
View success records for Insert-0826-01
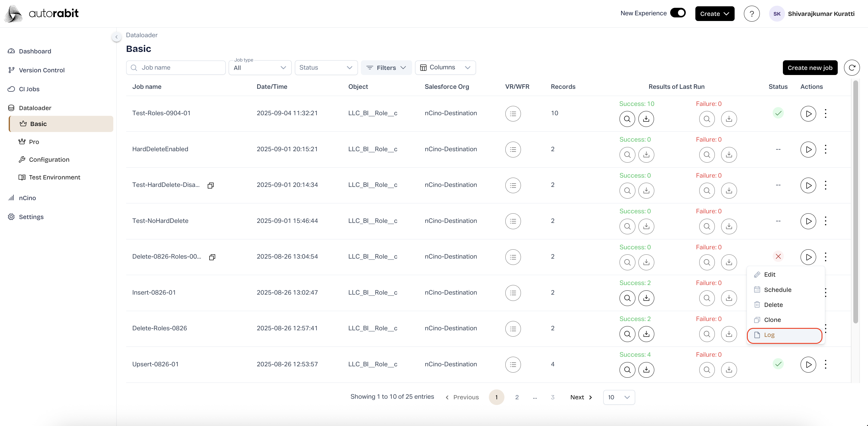(x=627, y=298)
